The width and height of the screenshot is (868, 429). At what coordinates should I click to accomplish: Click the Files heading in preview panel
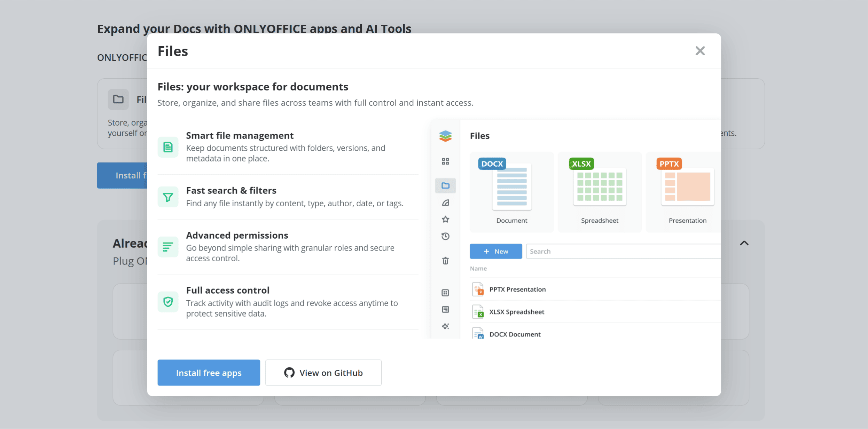480,136
